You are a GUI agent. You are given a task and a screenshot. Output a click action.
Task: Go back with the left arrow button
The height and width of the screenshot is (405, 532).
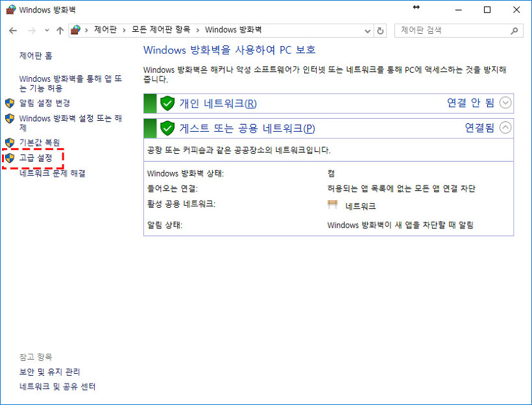[x=13, y=31]
